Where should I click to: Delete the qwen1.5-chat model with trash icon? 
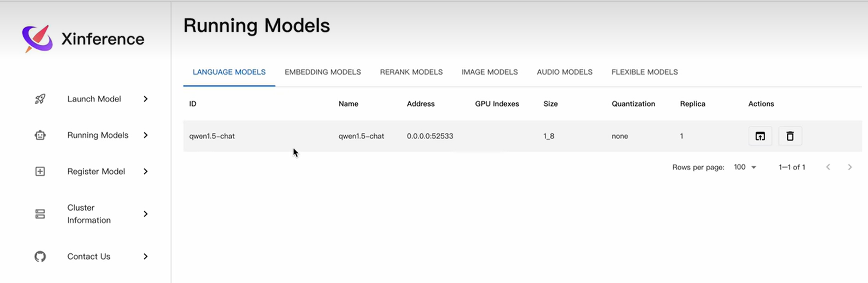click(790, 136)
